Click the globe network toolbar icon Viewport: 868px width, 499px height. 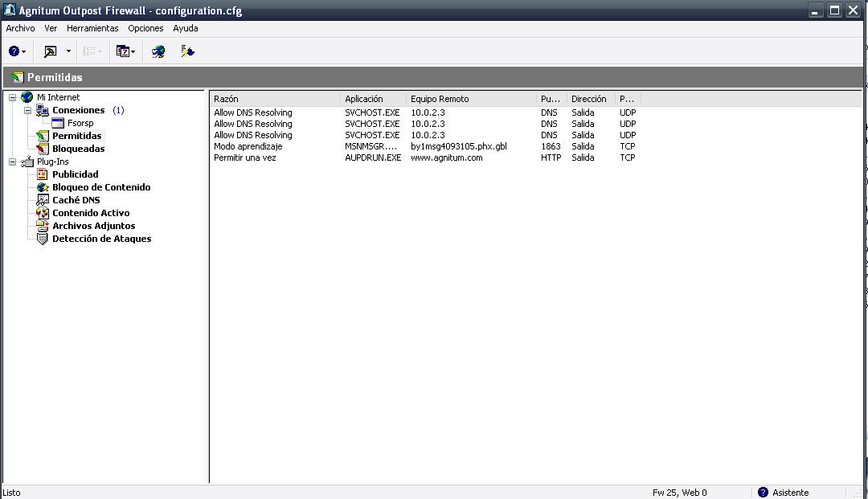(158, 51)
